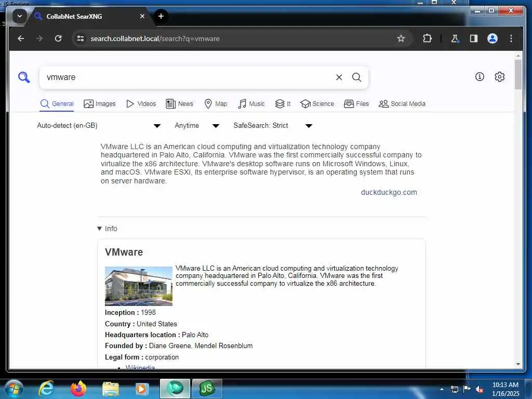Open browser extensions puzzle icon
Image resolution: width=532 pixels, height=399 pixels.
coord(427,38)
